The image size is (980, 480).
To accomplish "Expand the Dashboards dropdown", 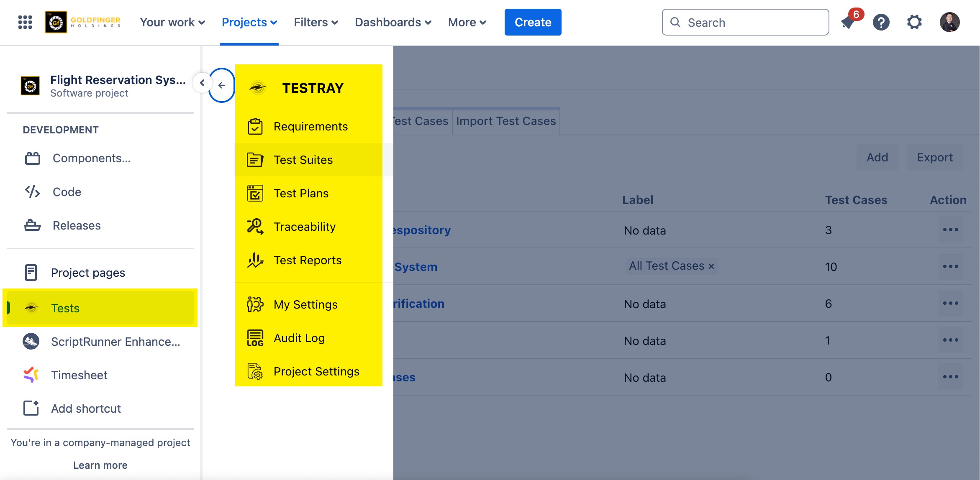I will (393, 22).
